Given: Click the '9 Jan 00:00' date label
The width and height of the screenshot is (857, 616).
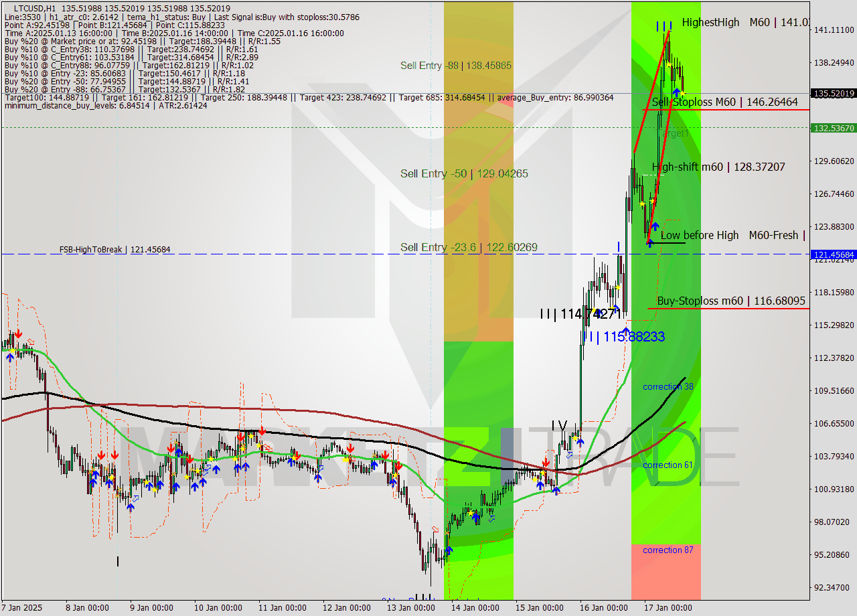Looking at the screenshot, I should 151,608.
